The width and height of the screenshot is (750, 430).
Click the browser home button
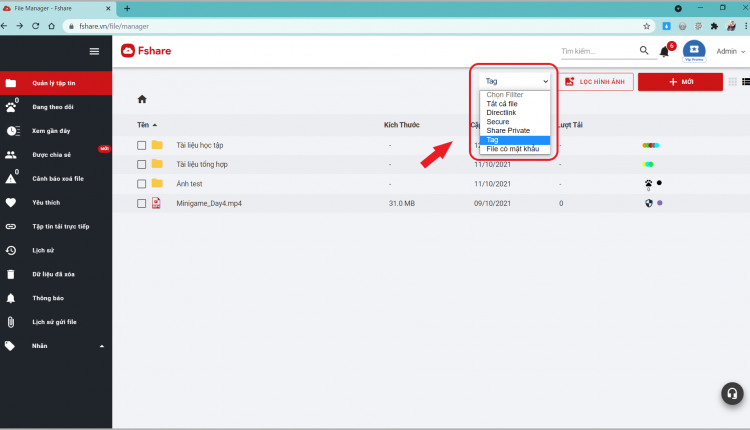[x=51, y=26]
